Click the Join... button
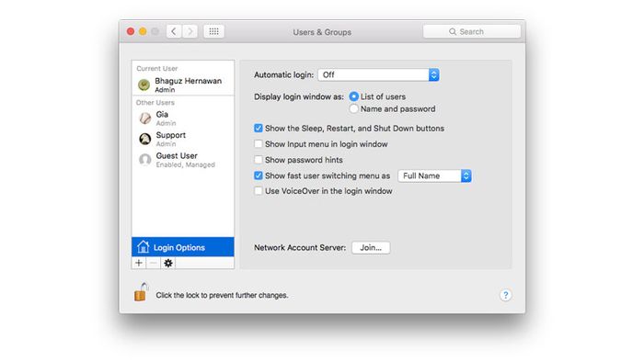This screenshot has height=362, width=644. click(371, 248)
